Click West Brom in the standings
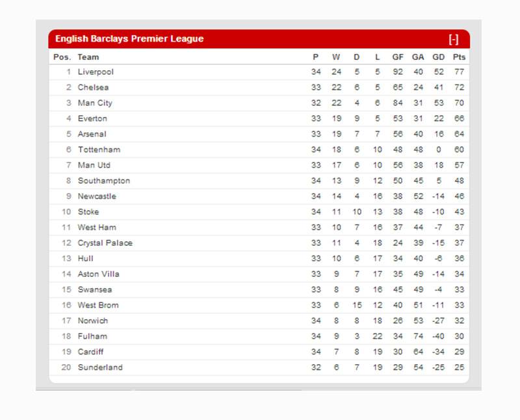Screen dimensions: 520x420 click(x=98, y=305)
